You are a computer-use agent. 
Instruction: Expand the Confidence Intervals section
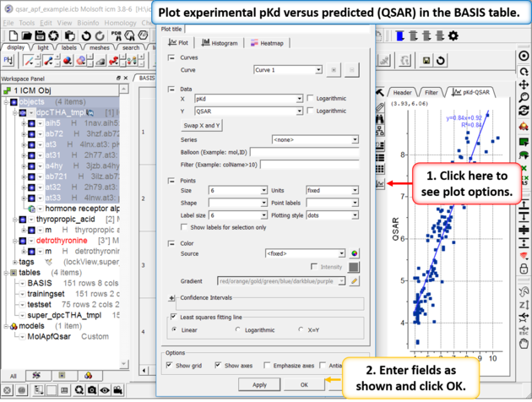(171, 298)
